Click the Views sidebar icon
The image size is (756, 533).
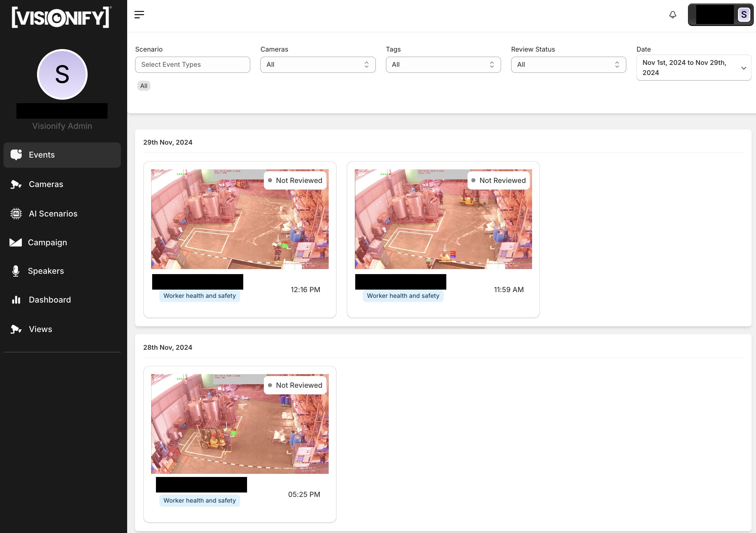coord(15,329)
